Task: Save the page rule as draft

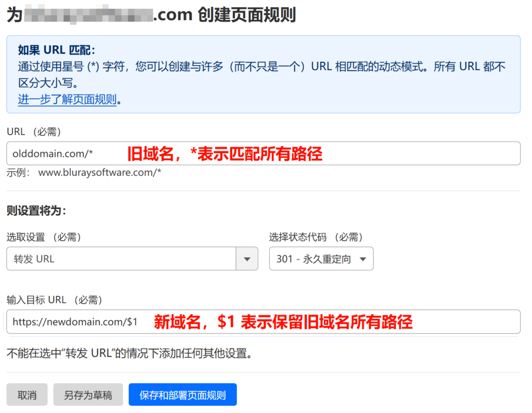Action: tap(88, 394)
